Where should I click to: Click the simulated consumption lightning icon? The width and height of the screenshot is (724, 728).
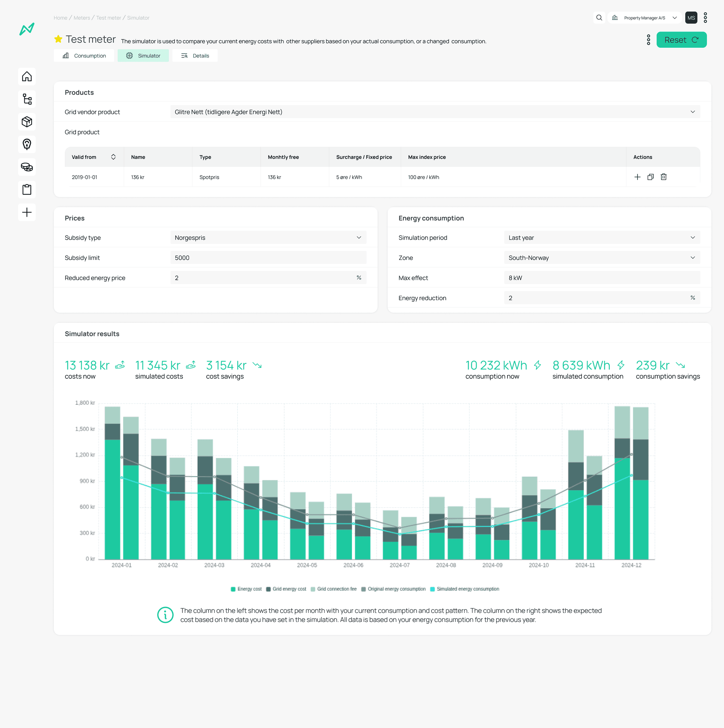tap(621, 365)
